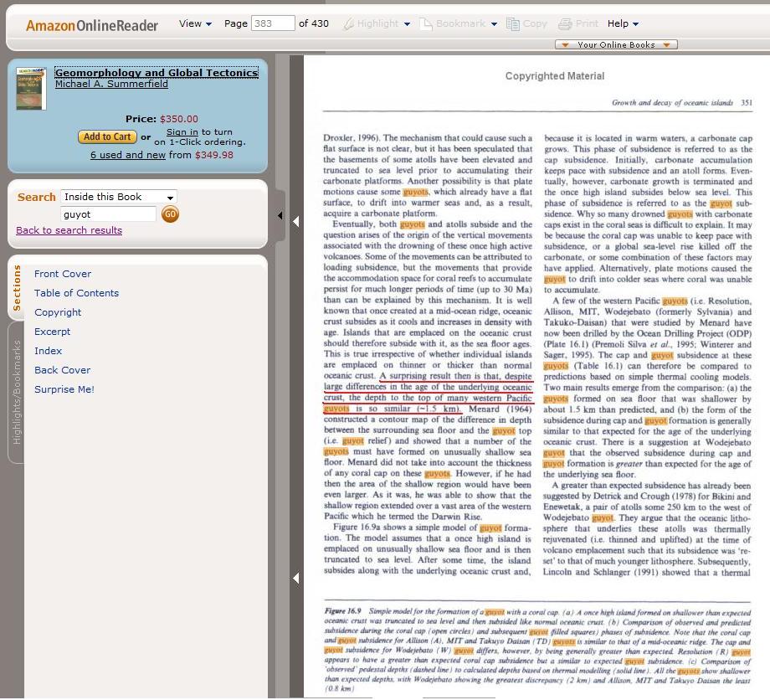The width and height of the screenshot is (770, 700).
Task: Expand the Bookmark dropdown arrow
Action: coord(494,24)
